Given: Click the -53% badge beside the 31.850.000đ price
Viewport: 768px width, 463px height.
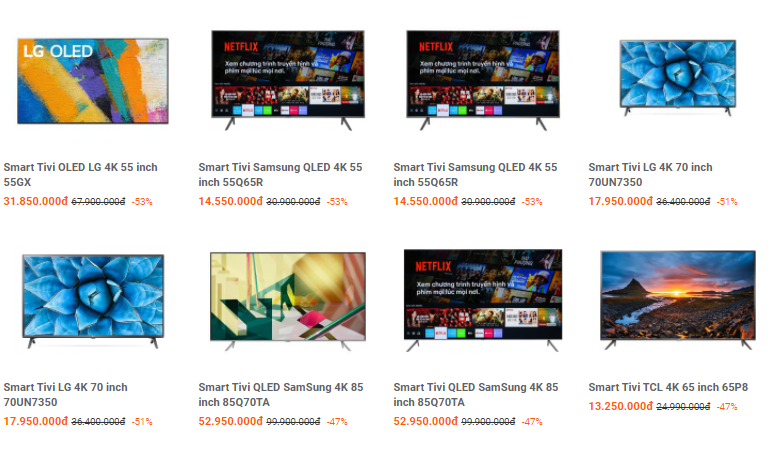Looking at the screenshot, I should (x=142, y=202).
